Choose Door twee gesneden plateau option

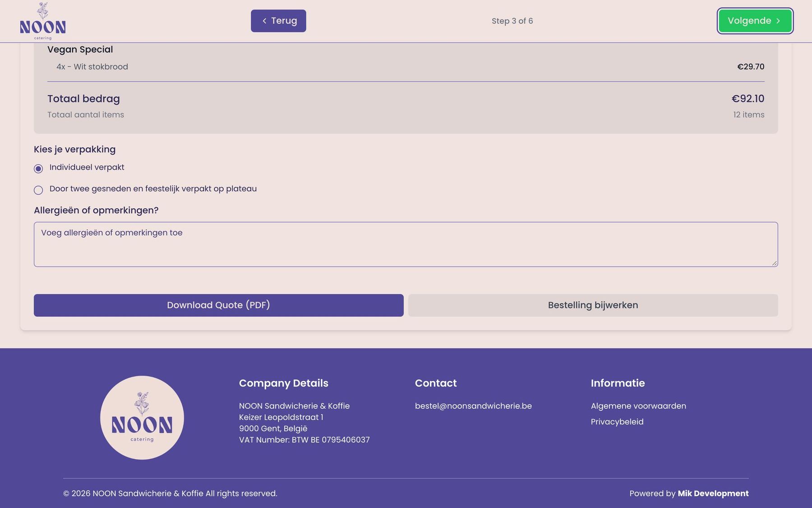click(38, 190)
